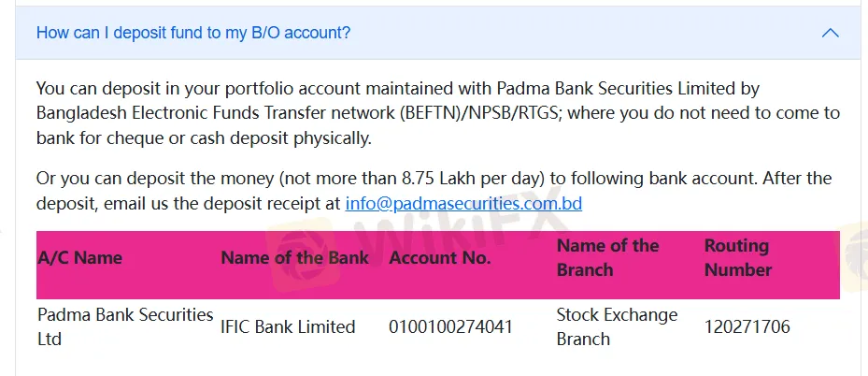Open the info@padmasecurities.com.bd email link

(463, 203)
